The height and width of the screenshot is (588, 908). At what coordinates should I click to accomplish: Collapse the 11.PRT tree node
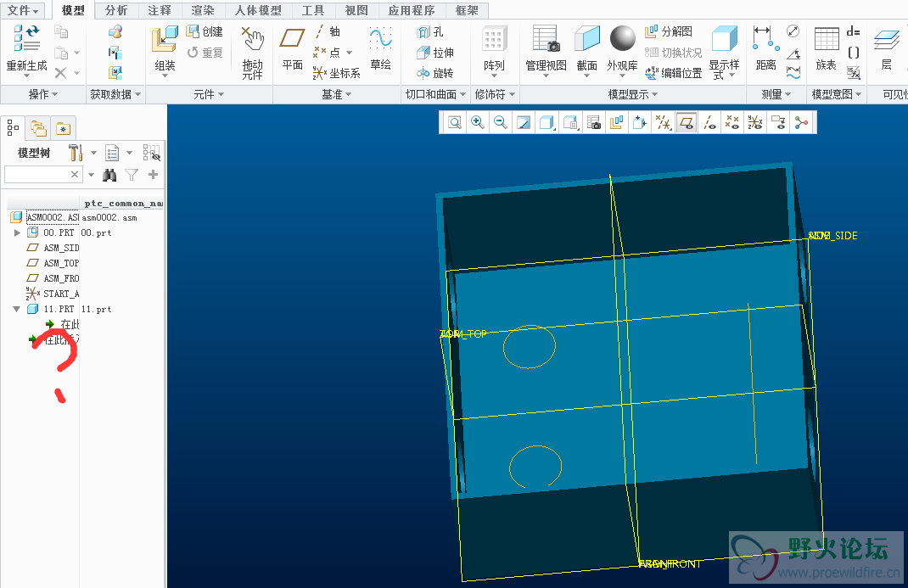point(17,309)
